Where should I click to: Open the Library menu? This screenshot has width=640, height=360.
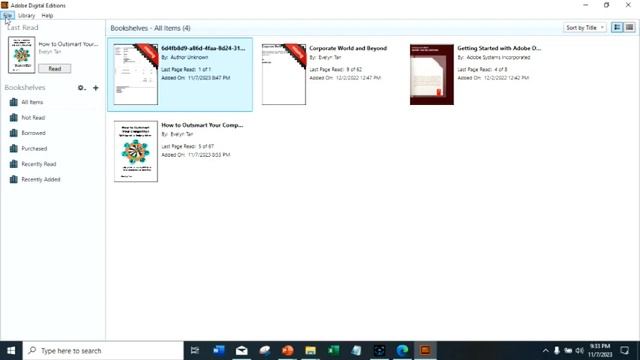coord(27,16)
